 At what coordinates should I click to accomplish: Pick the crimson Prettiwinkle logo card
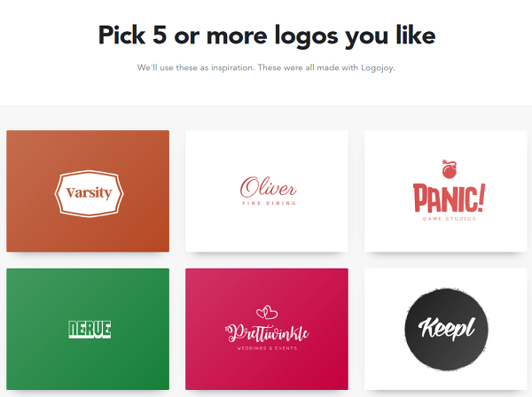point(267,329)
